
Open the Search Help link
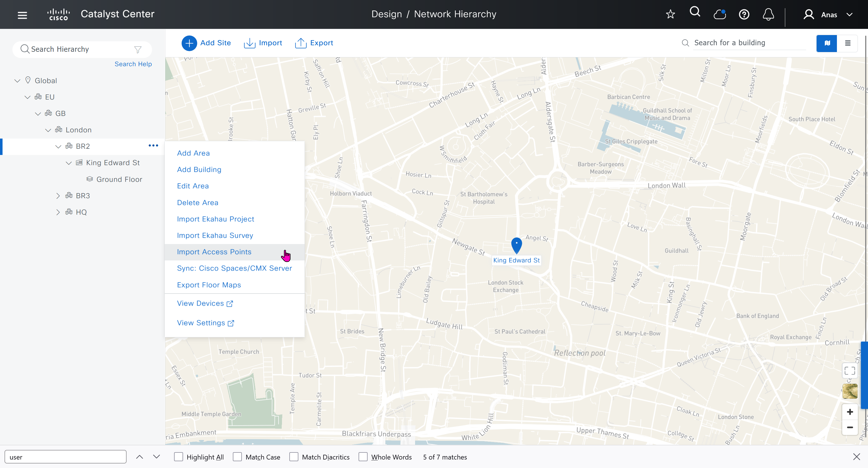[x=133, y=64]
